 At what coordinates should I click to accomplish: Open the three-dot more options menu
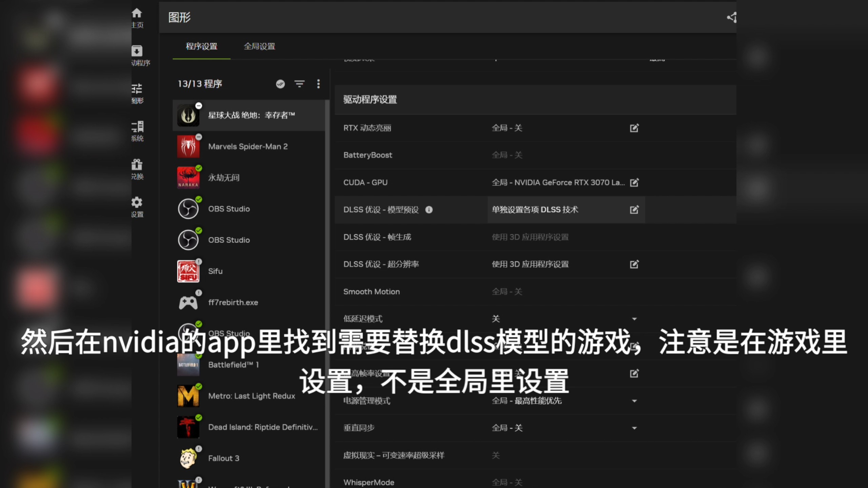pos(318,84)
